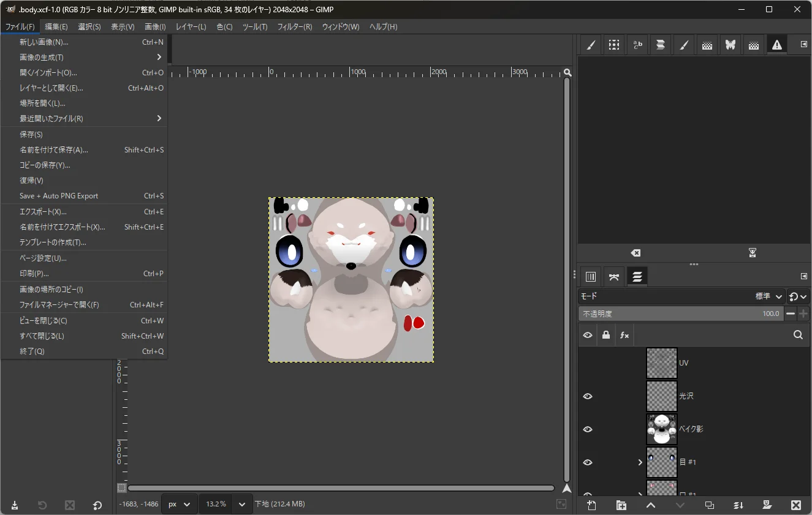Add a layer mask with the mask icon
Screen dimensions: 812x515
click(x=767, y=505)
